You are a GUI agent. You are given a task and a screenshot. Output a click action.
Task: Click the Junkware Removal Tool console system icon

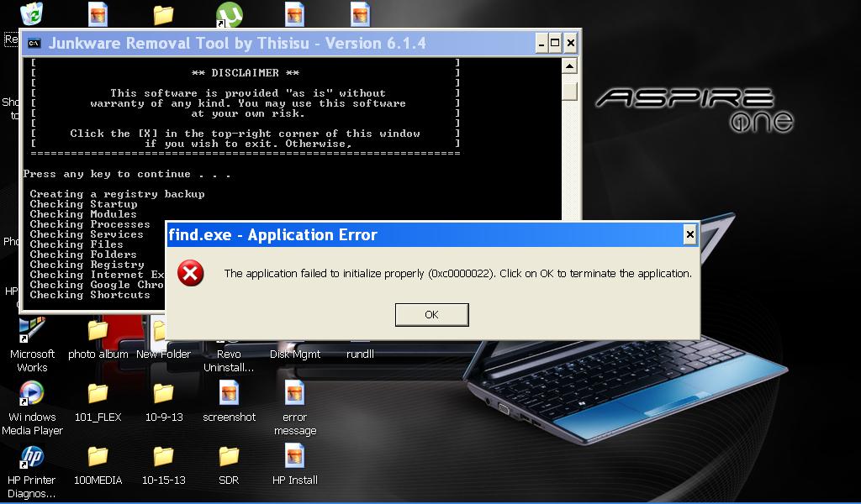pyautogui.click(x=34, y=44)
